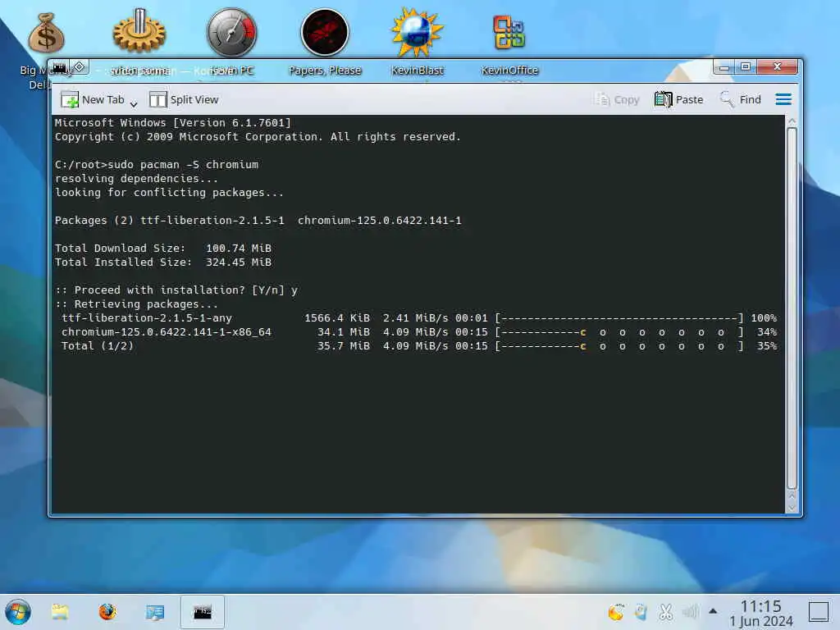840x630 pixels.
Task: Click the system settings taskbar icon
Action: pos(155,612)
